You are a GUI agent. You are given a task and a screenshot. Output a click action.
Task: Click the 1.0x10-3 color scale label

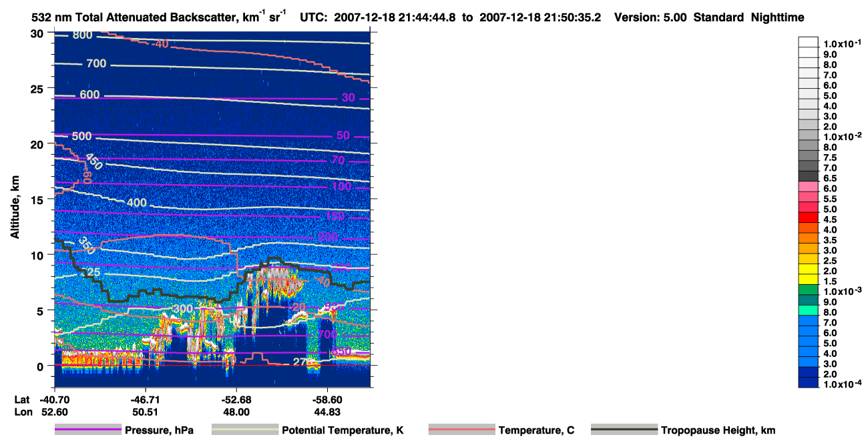841,291
